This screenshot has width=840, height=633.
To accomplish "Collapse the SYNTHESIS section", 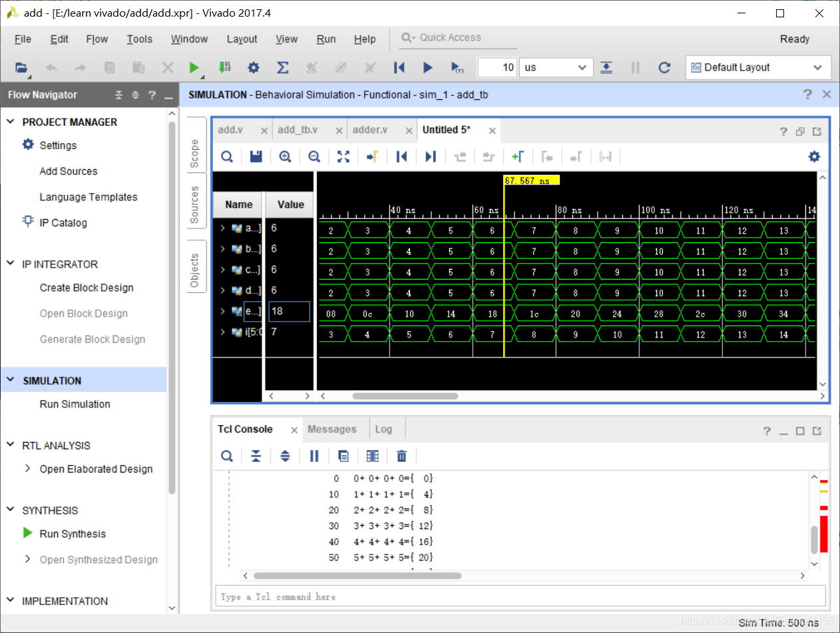I will (11, 510).
